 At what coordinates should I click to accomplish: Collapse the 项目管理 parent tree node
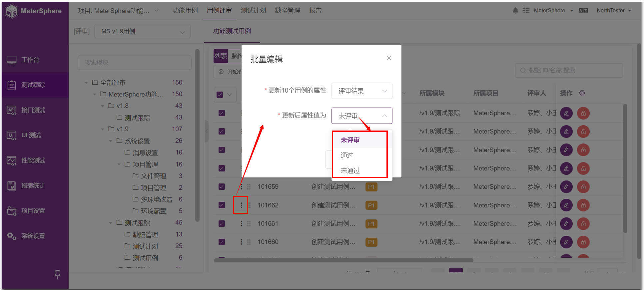(119, 164)
